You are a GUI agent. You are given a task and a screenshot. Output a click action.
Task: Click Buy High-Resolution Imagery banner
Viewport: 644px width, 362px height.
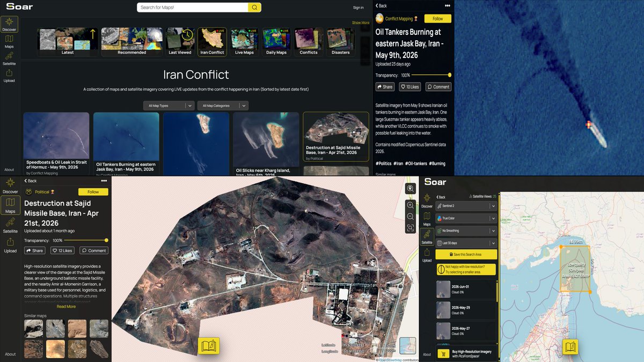click(466, 353)
